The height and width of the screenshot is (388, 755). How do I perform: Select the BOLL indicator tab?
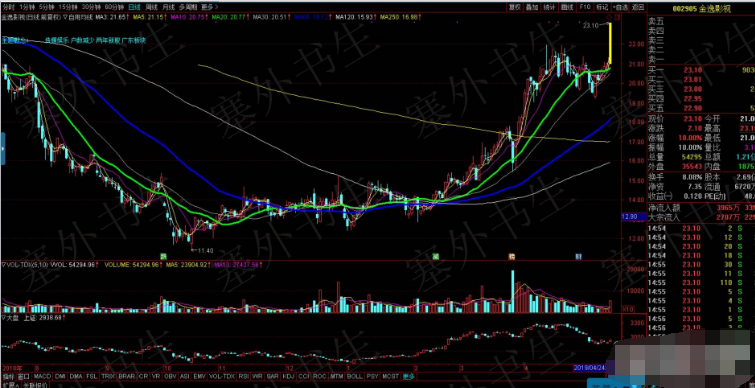click(354, 376)
